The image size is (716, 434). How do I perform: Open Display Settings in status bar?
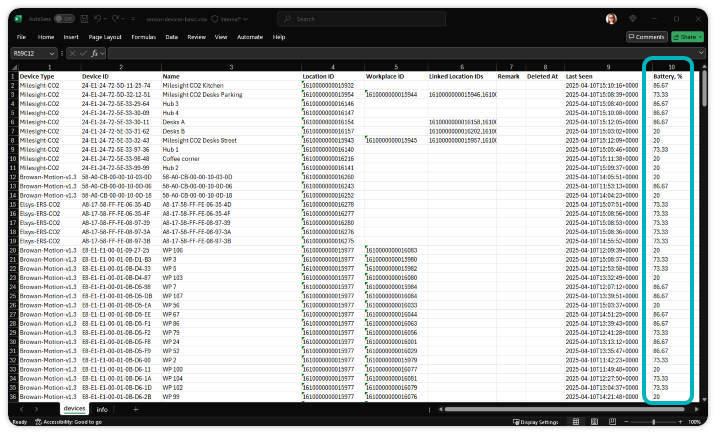536,422
